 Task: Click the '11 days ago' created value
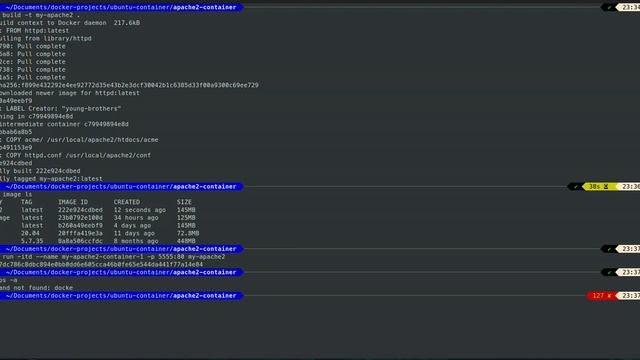(134, 233)
